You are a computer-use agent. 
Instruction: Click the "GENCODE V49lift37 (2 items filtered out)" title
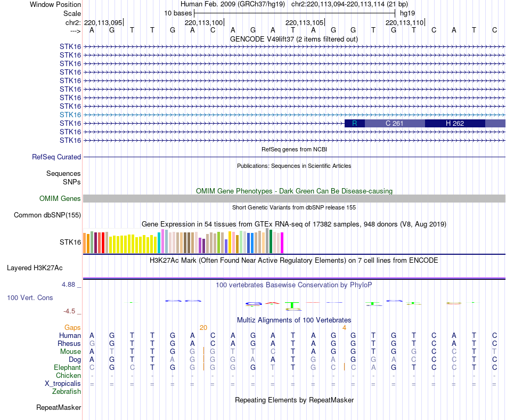[294, 39]
